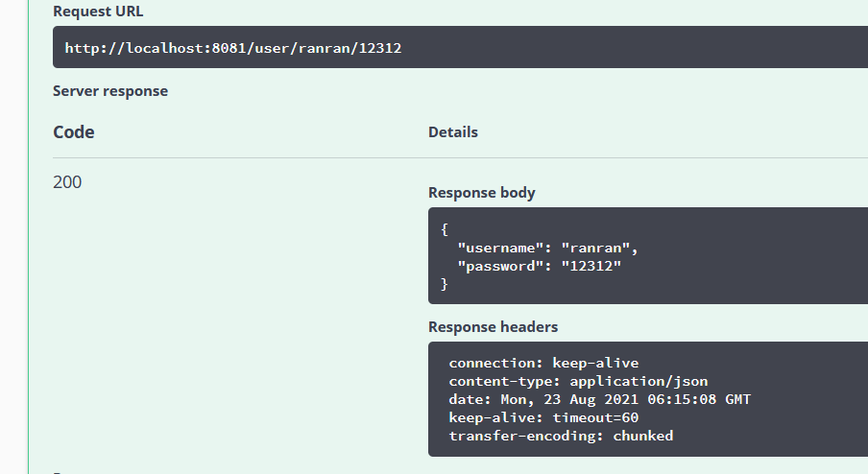This screenshot has width=868, height=474.
Task: Select the 200 status code
Action: click(x=67, y=181)
